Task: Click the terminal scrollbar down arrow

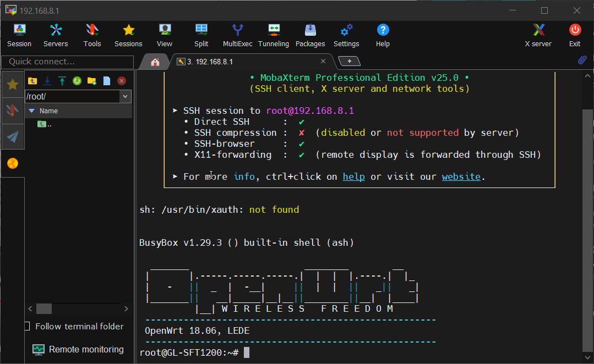Action: (587, 357)
